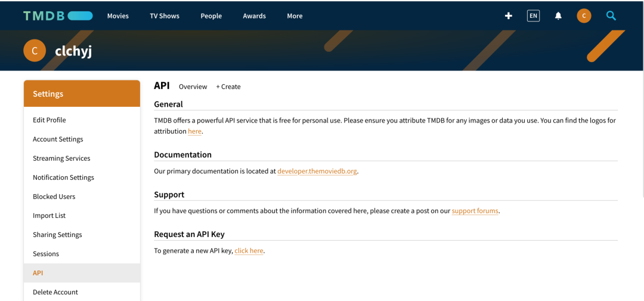Screen dimensions: 644x301
Task: Open the Awards menu
Action: click(x=254, y=16)
